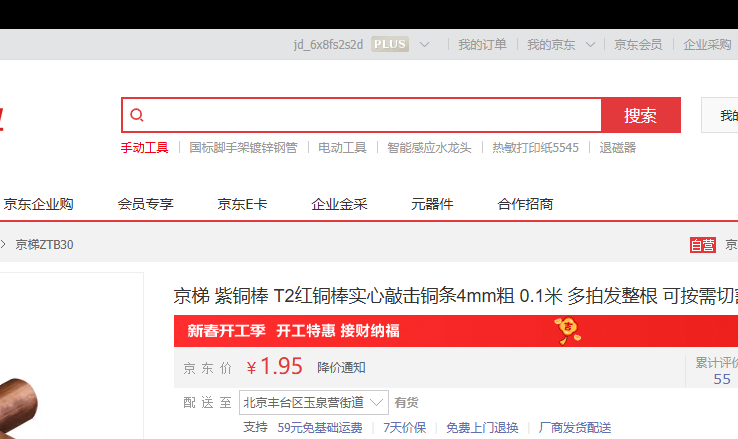The width and height of the screenshot is (738, 439).
Task: Click the PLUS membership badge
Action: [x=390, y=44]
